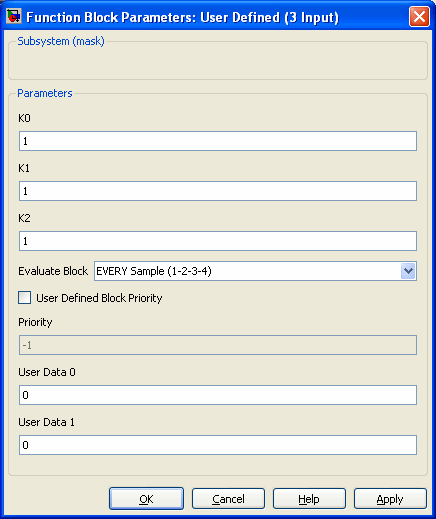The width and height of the screenshot is (436, 519).
Task: Click the K2 input field
Action: click(x=218, y=241)
